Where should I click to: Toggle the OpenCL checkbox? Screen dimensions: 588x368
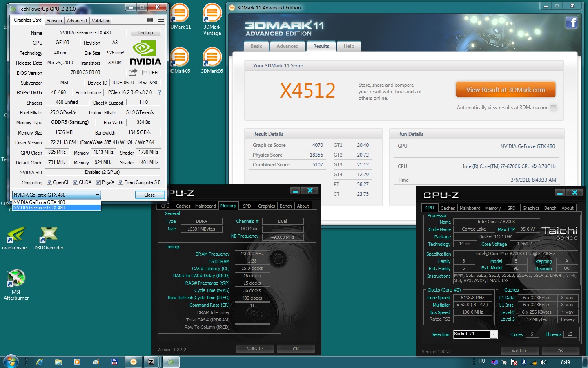point(49,182)
